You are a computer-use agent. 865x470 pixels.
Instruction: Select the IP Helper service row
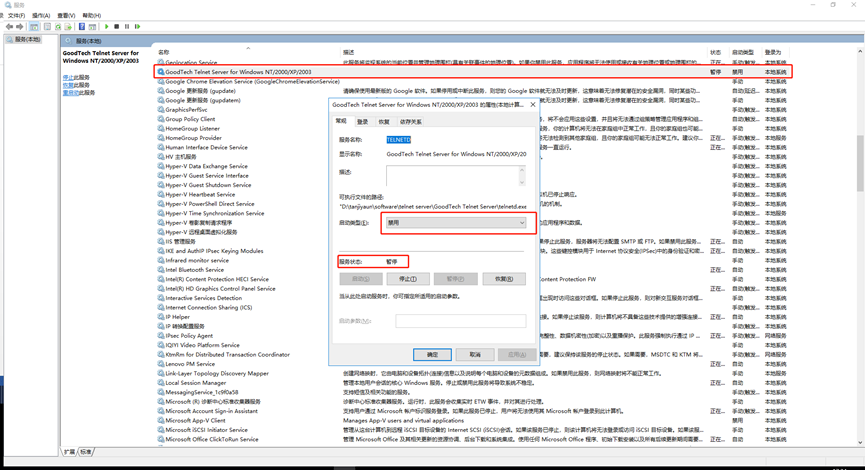point(178,317)
